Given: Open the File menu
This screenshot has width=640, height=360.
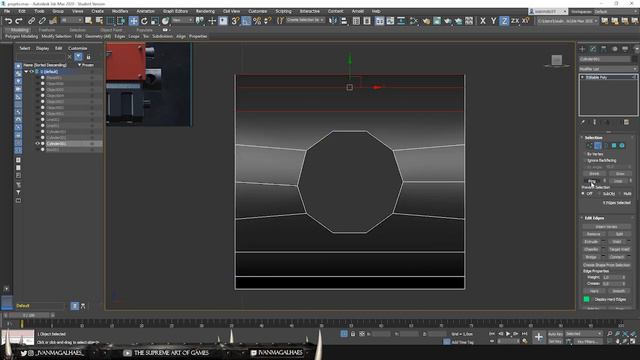Looking at the screenshot, I should coord(7,11).
